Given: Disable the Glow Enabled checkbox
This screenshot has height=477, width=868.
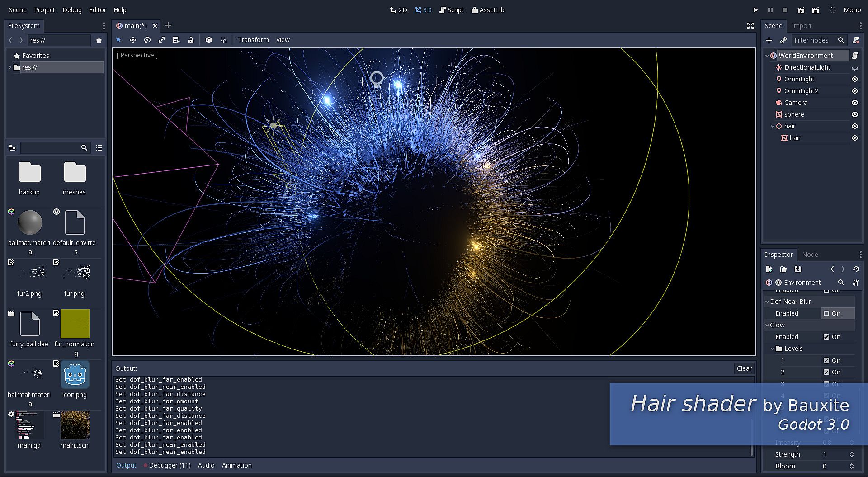Looking at the screenshot, I should click(x=826, y=337).
